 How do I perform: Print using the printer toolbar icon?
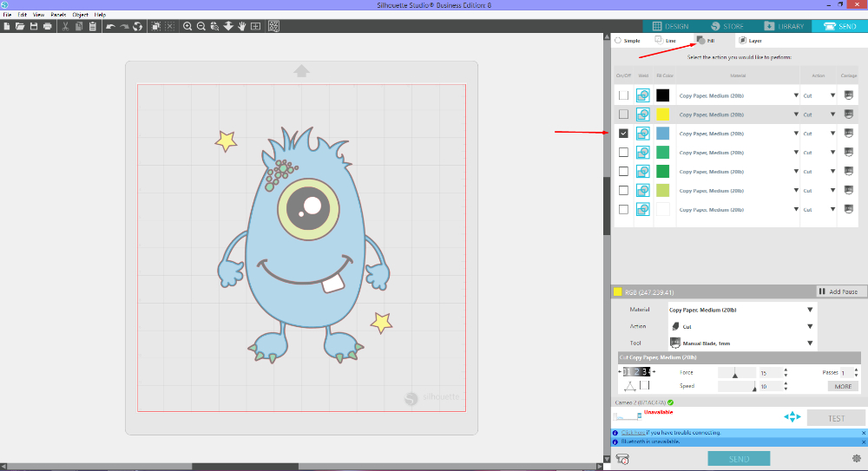tap(48, 26)
